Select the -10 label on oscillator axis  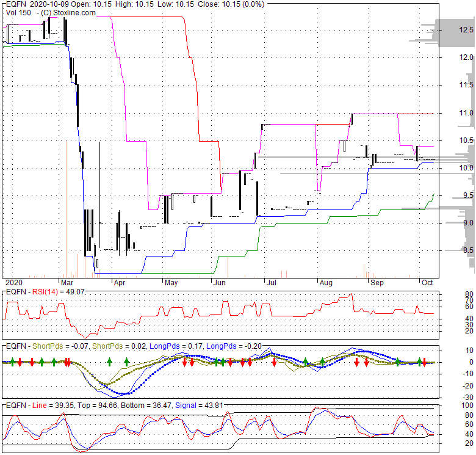(468, 374)
